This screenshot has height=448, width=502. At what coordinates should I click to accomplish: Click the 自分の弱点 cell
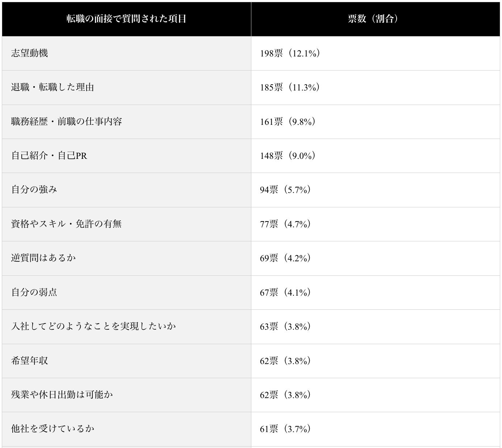click(34, 292)
